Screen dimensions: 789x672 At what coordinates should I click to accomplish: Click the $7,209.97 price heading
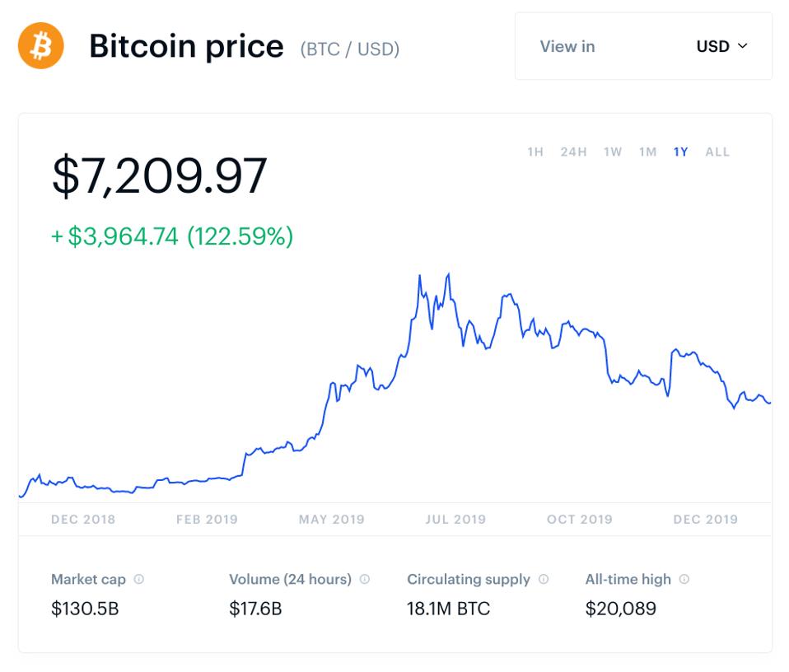[161, 175]
